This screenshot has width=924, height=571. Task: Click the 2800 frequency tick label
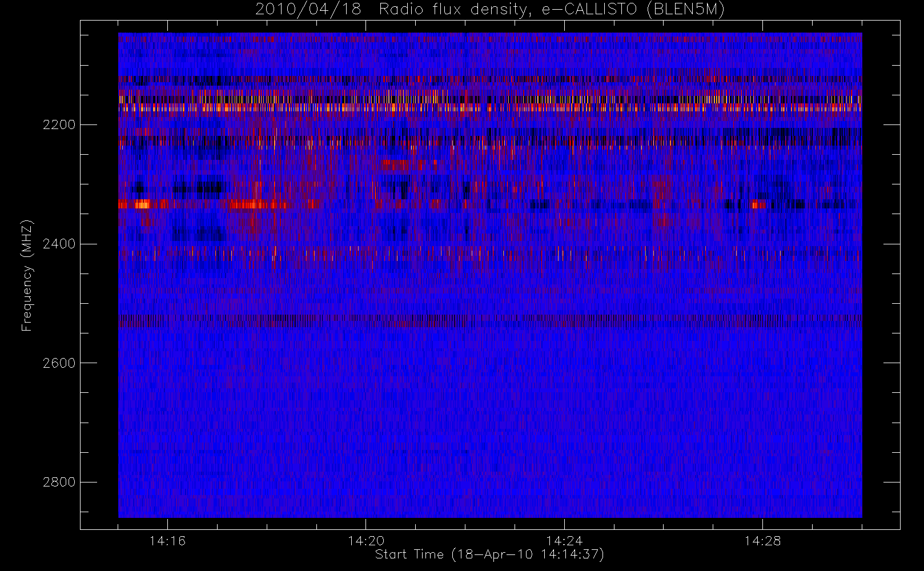click(x=59, y=482)
